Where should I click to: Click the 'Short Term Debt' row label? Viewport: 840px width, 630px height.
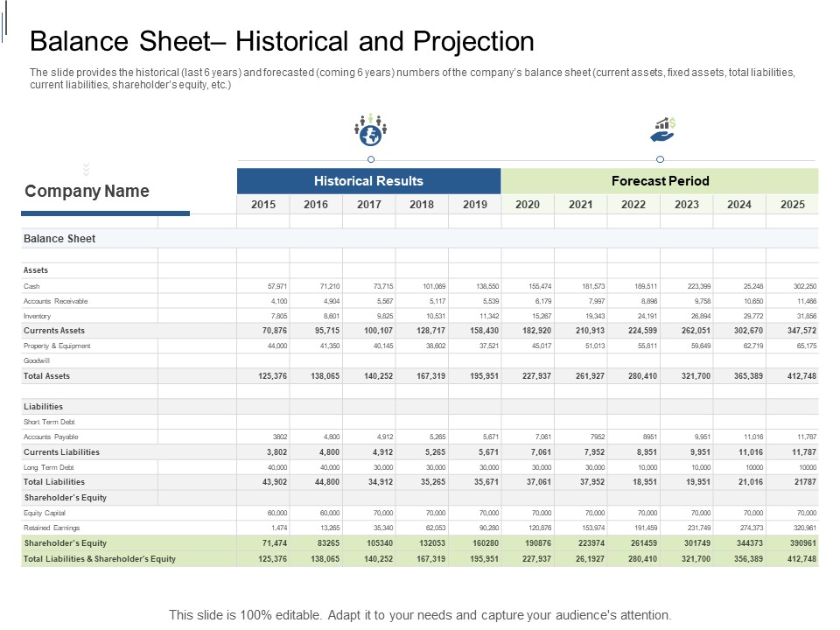49,422
